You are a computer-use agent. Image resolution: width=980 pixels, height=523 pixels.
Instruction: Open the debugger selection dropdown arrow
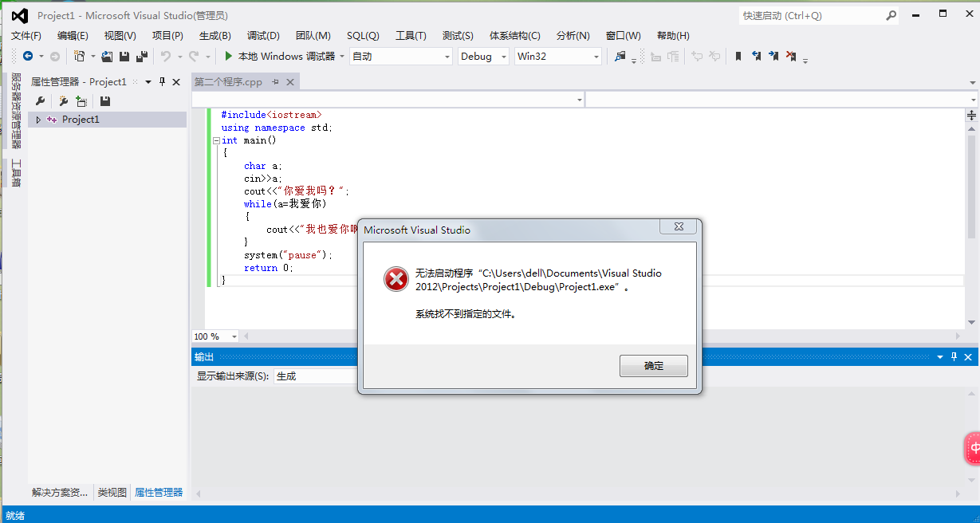coord(342,57)
